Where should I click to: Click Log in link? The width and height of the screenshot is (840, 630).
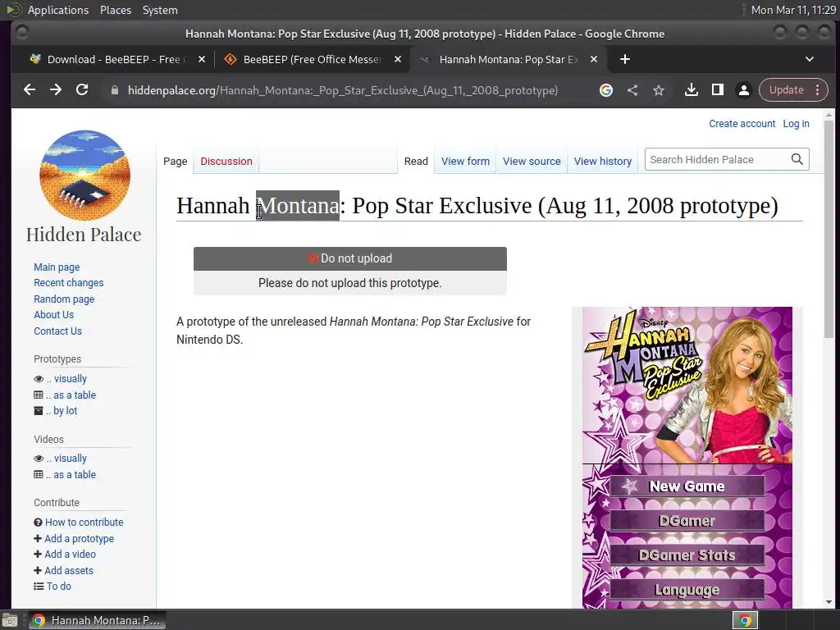click(796, 123)
